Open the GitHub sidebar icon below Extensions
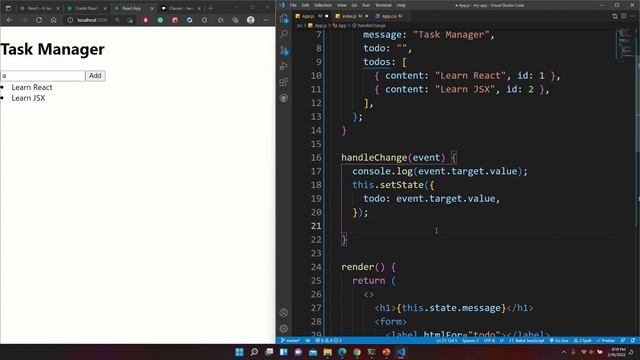The image size is (640, 360). pos(284,98)
